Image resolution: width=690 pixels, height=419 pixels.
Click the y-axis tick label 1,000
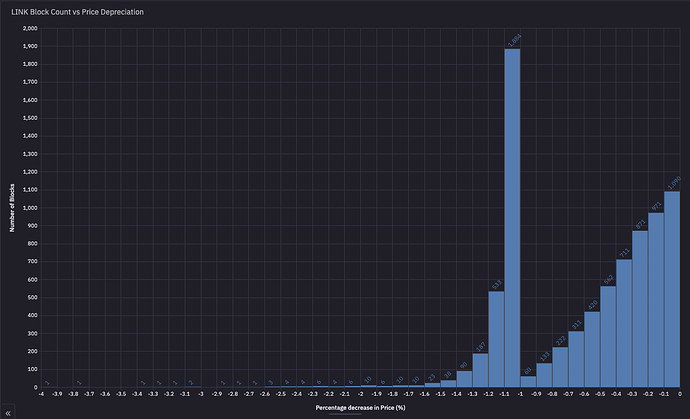click(30, 208)
